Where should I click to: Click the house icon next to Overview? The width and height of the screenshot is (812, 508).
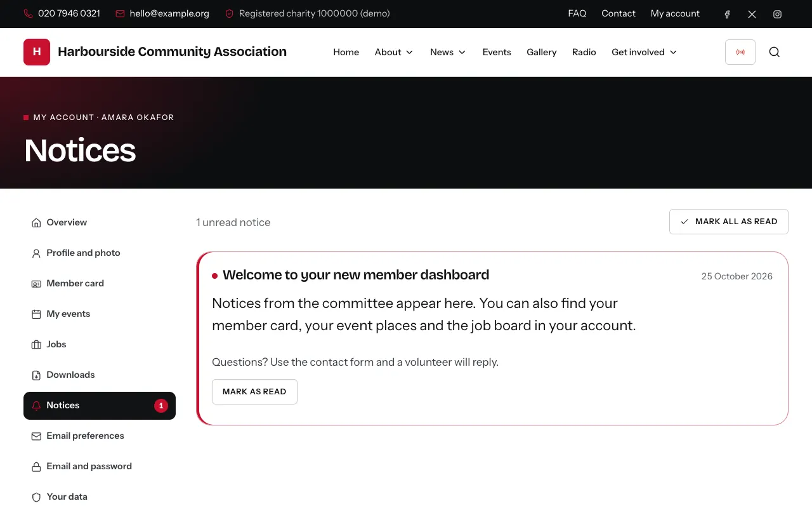(36, 223)
